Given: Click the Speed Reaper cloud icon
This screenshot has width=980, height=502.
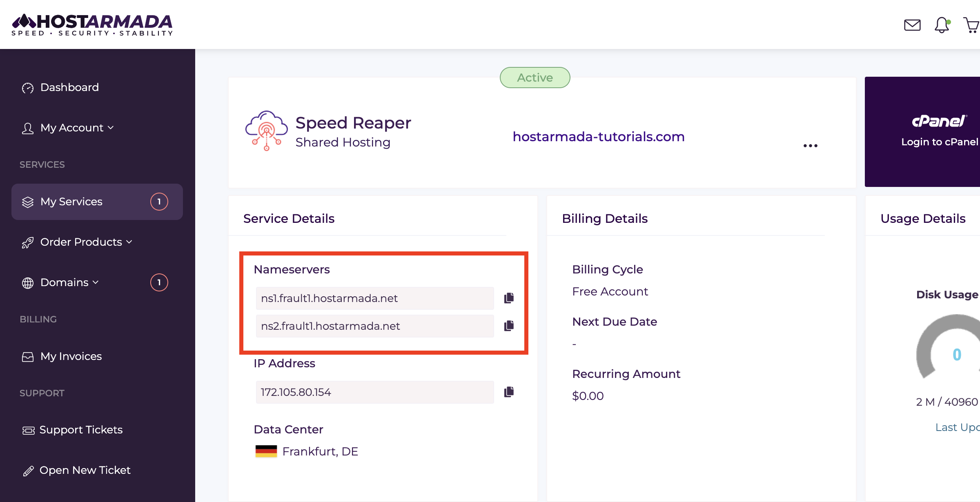Looking at the screenshot, I should pos(266,131).
